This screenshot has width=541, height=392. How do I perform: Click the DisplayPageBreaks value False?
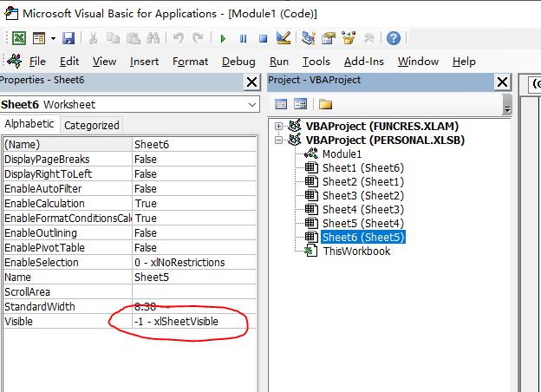click(194, 160)
